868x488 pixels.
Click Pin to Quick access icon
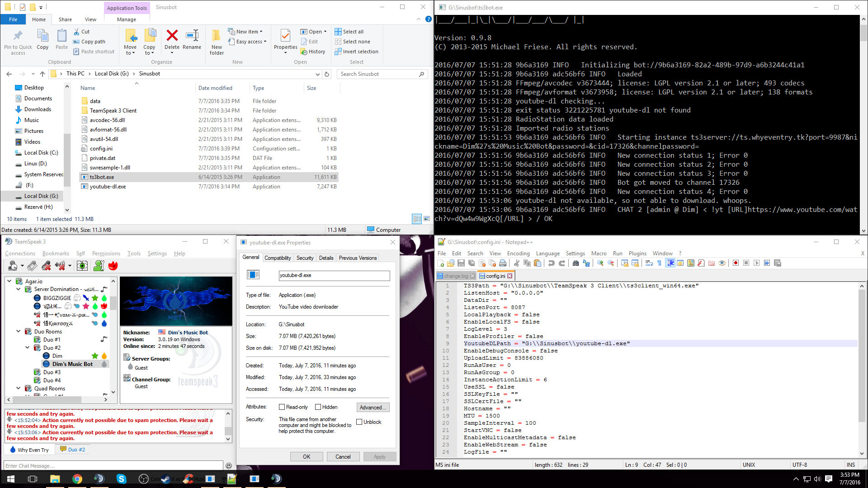18,42
